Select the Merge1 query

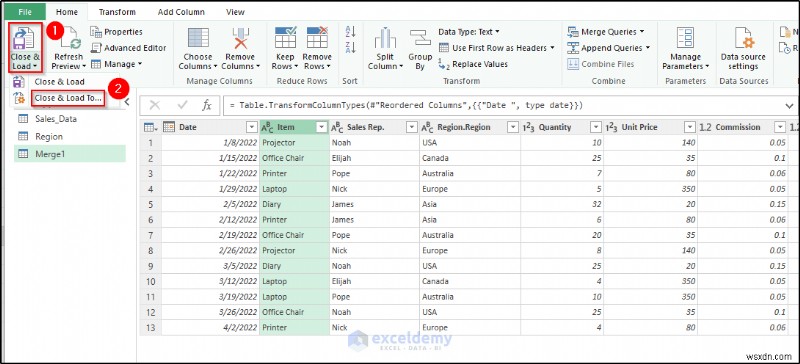tap(69, 154)
